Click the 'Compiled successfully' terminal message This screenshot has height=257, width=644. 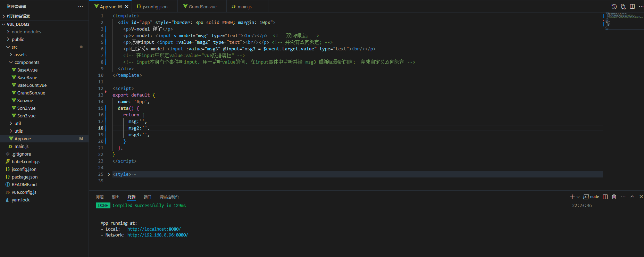149,206
